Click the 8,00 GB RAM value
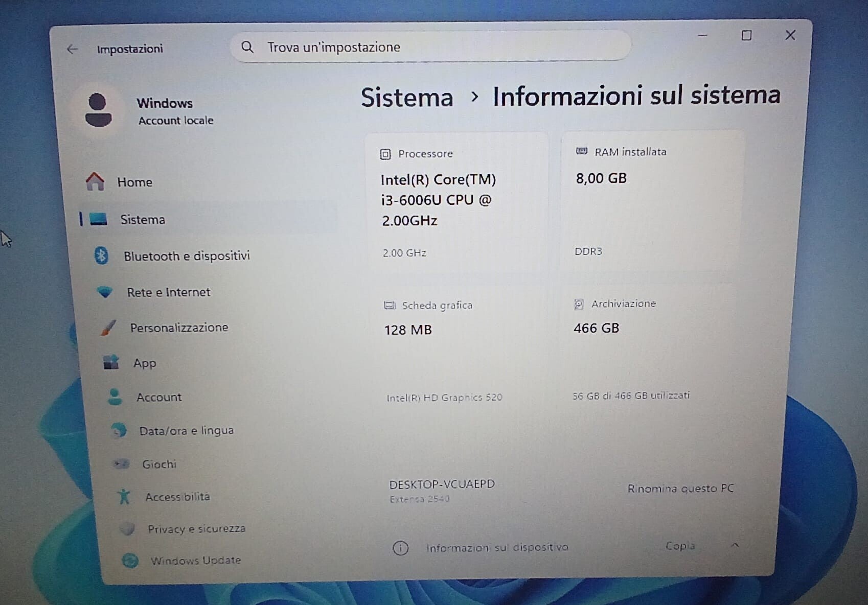Screen dimensions: 868x605 tap(601, 178)
